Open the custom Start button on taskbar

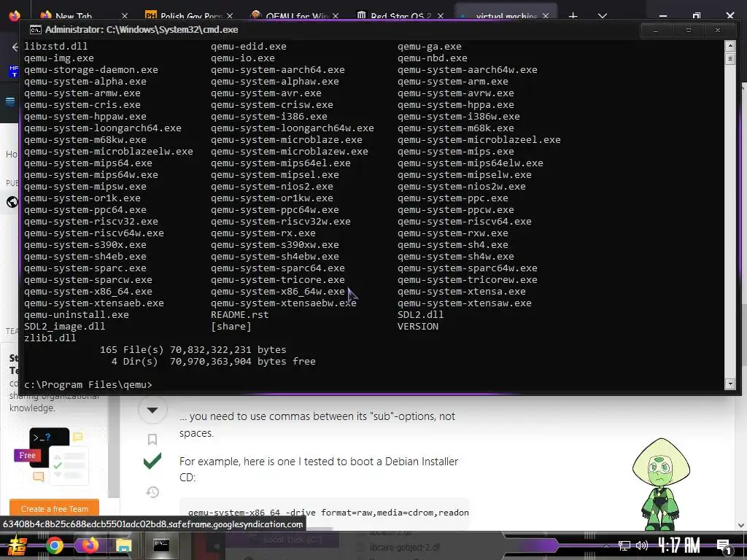(x=18, y=545)
